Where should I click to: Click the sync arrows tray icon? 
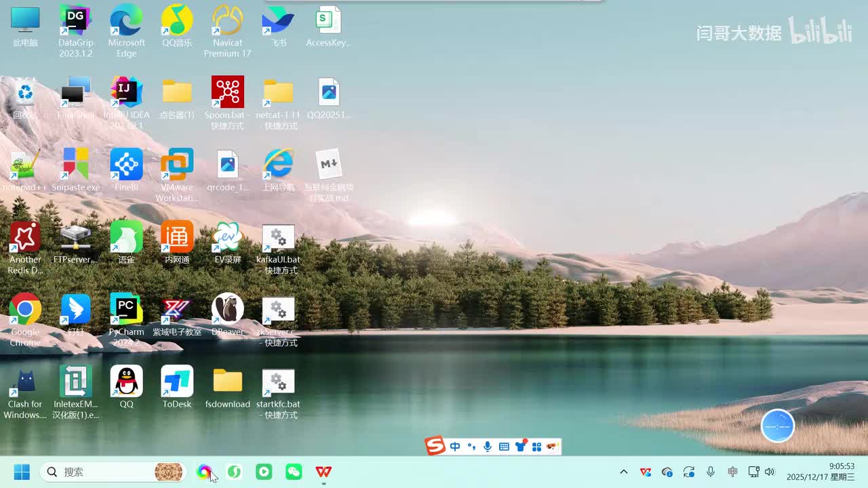(689, 472)
